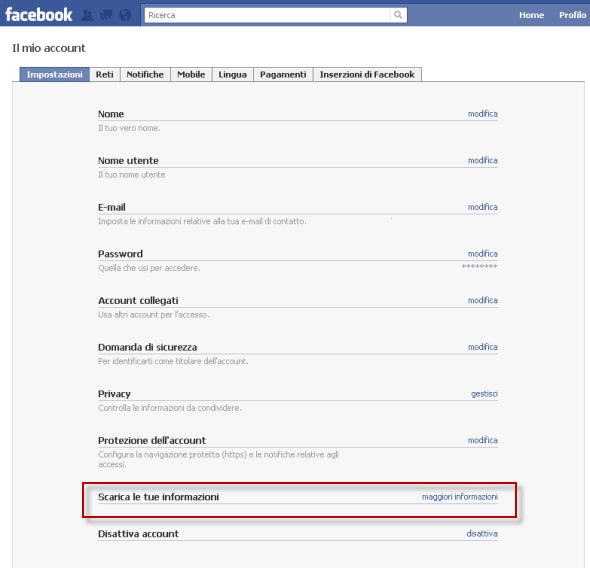The image size is (590, 568).
Task: Click modifica for Protezione dell'account
Action: pos(482,440)
